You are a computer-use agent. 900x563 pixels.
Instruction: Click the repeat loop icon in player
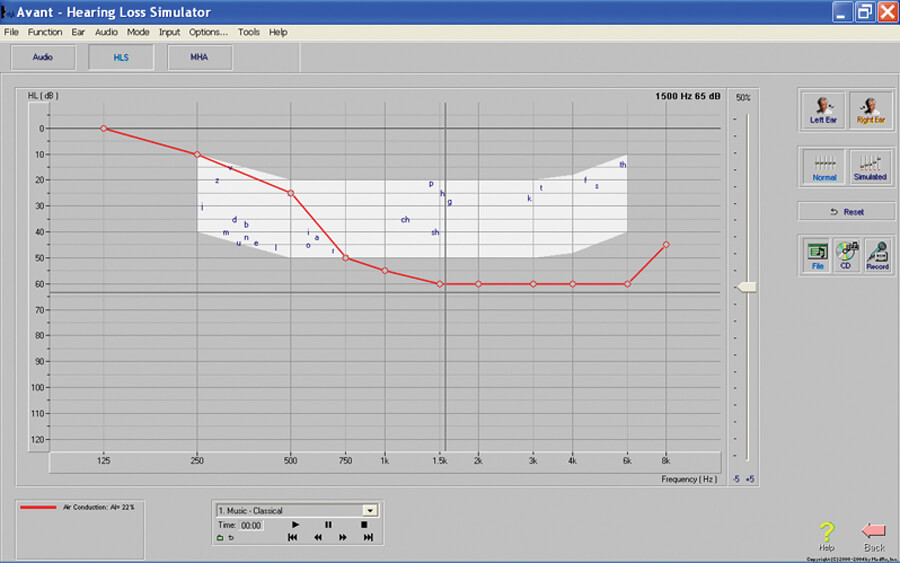point(231,538)
